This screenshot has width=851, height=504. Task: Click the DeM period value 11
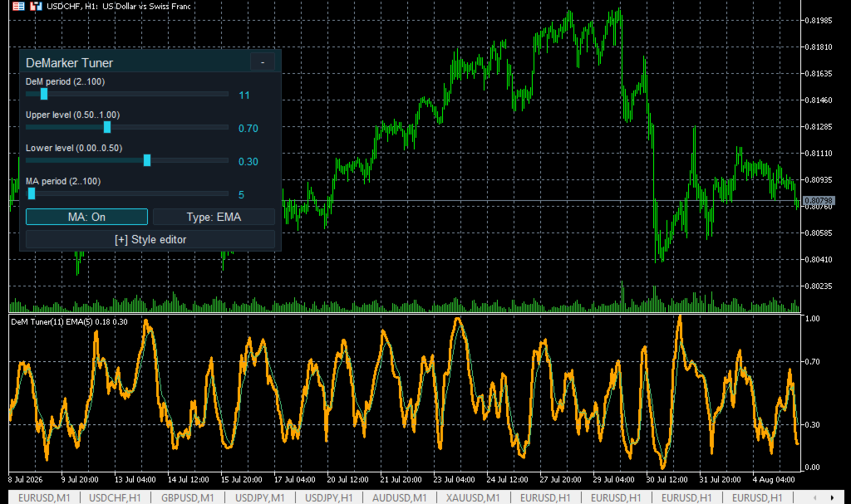(244, 95)
